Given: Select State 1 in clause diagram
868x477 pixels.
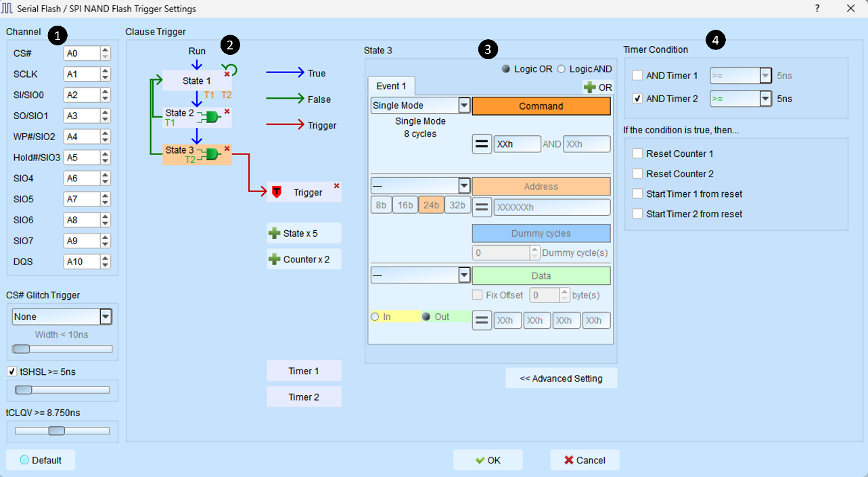Looking at the screenshot, I should [197, 81].
